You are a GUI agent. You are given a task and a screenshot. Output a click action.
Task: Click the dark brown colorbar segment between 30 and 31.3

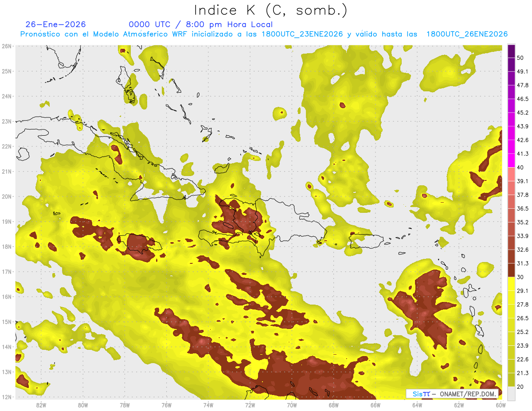coord(511,270)
